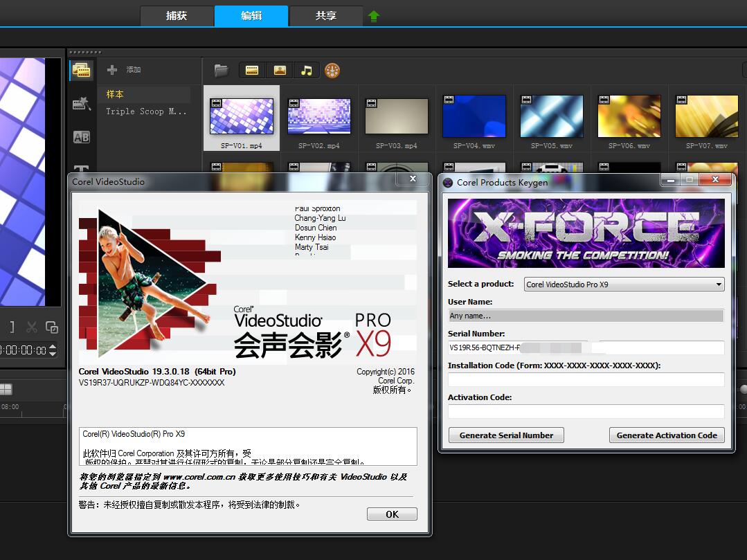Close the Corel VideoStudio about dialog
This screenshot has height=560, width=747.
(413, 179)
